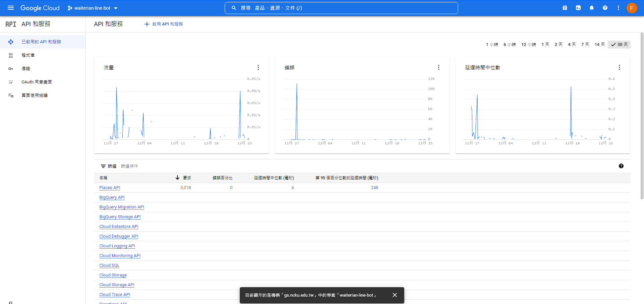Click the table help question mark icon

(x=621, y=166)
